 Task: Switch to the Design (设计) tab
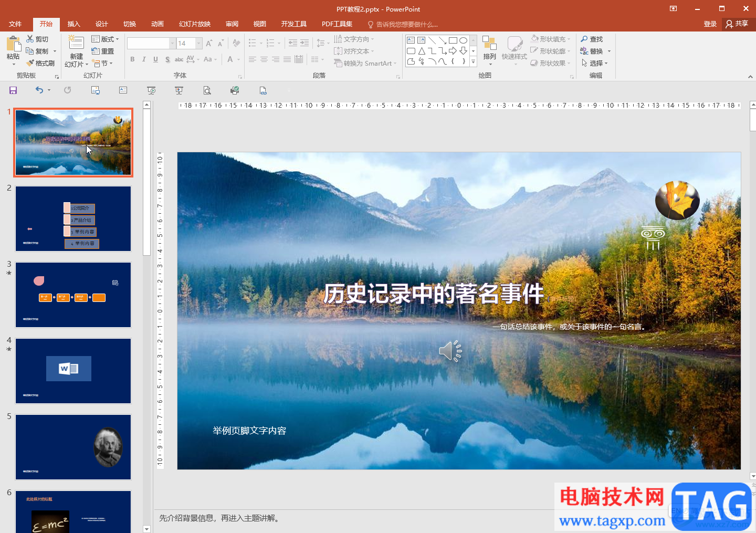point(102,24)
